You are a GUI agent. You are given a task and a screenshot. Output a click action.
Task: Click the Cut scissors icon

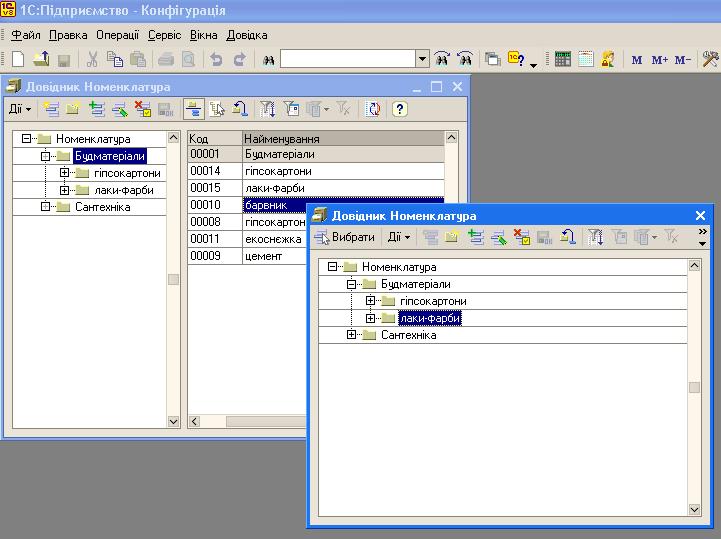(92, 59)
